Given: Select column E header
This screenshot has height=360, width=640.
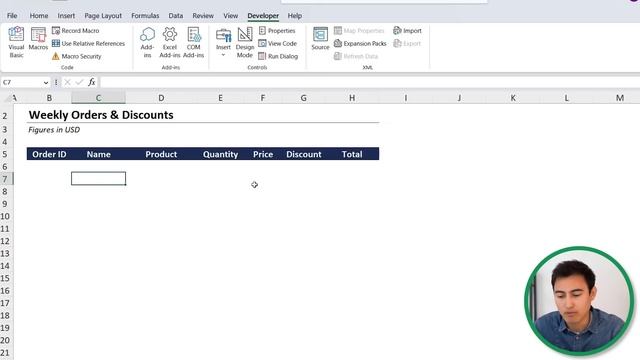Looking at the screenshot, I should pyautogui.click(x=220, y=98).
